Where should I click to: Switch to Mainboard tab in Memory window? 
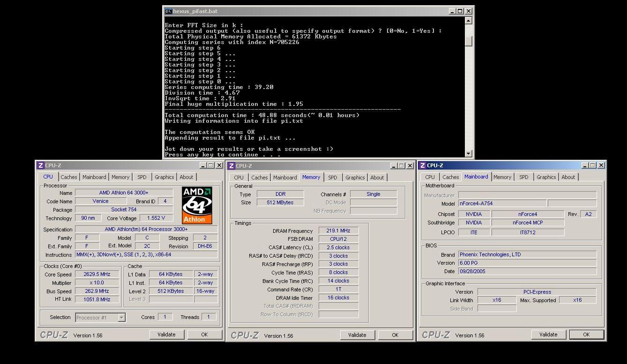(285, 178)
